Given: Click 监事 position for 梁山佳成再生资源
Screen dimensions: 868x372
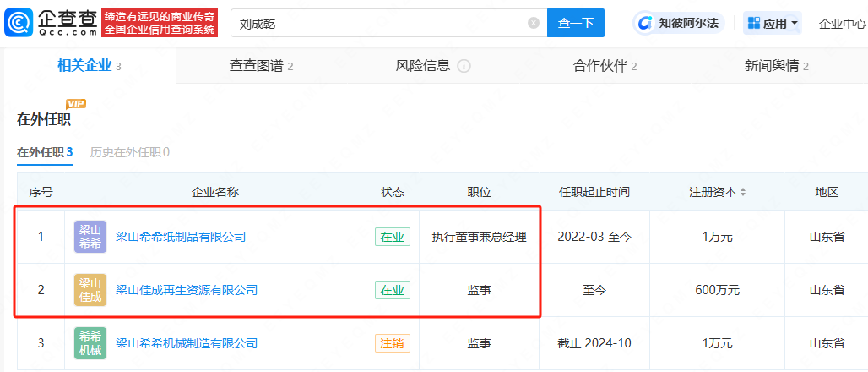Looking at the screenshot, I should 479,290.
